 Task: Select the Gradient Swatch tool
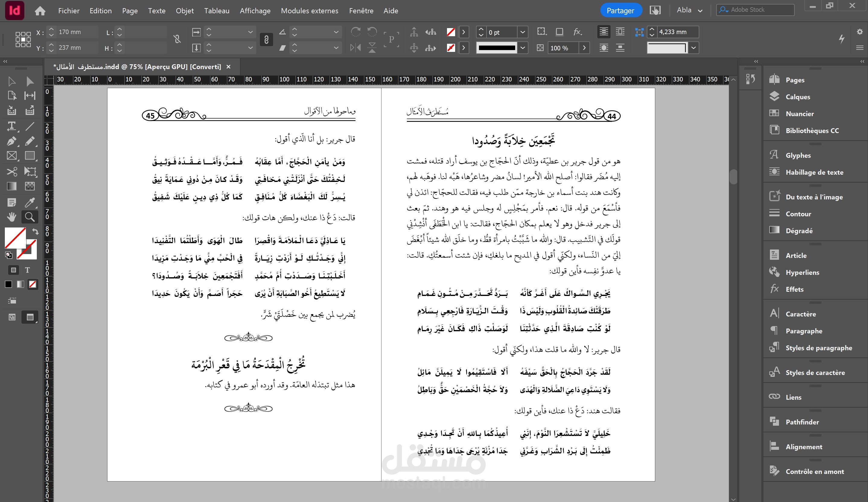12,186
